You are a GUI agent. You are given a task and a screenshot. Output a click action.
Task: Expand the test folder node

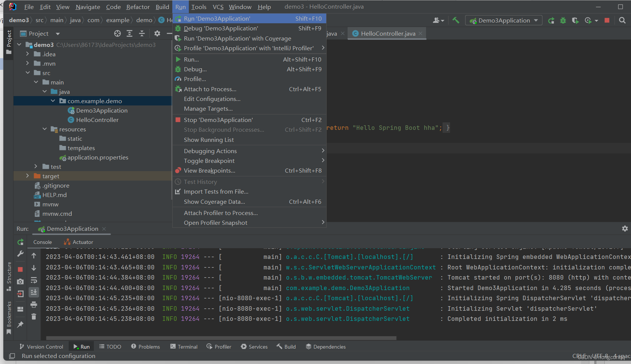tap(36, 167)
